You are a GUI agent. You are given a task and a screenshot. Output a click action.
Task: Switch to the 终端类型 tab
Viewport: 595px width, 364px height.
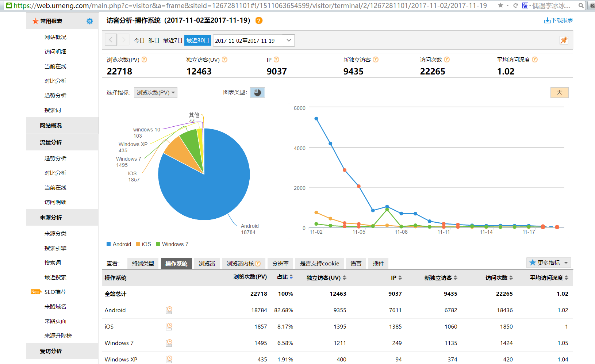[x=143, y=263]
